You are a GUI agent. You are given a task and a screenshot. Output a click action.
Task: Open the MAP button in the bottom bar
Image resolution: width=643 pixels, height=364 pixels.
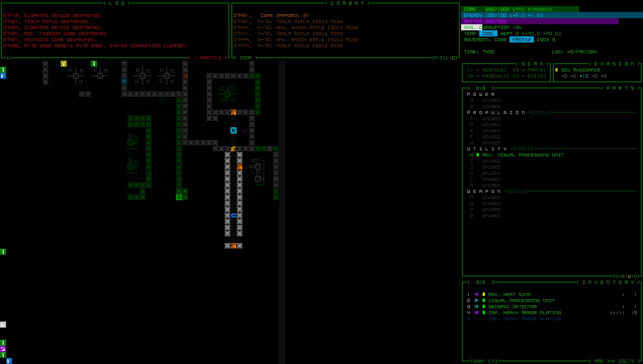coord(599,361)
